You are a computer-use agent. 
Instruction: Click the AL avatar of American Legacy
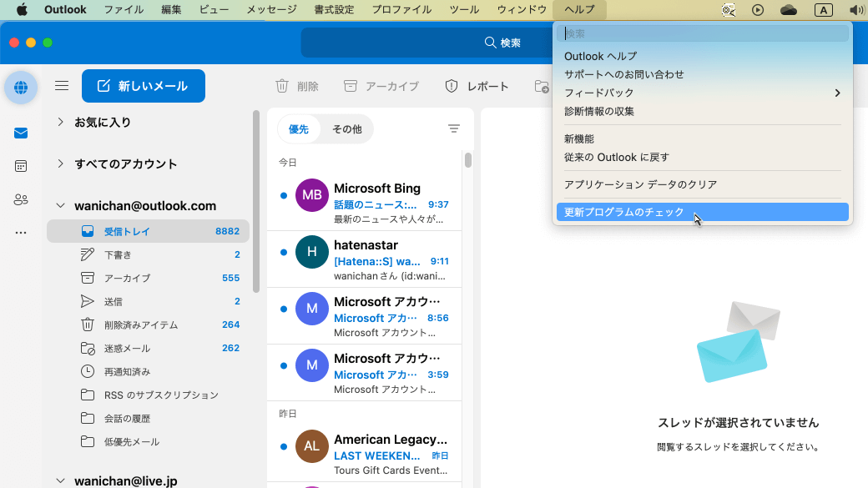[x=311, y=446]
